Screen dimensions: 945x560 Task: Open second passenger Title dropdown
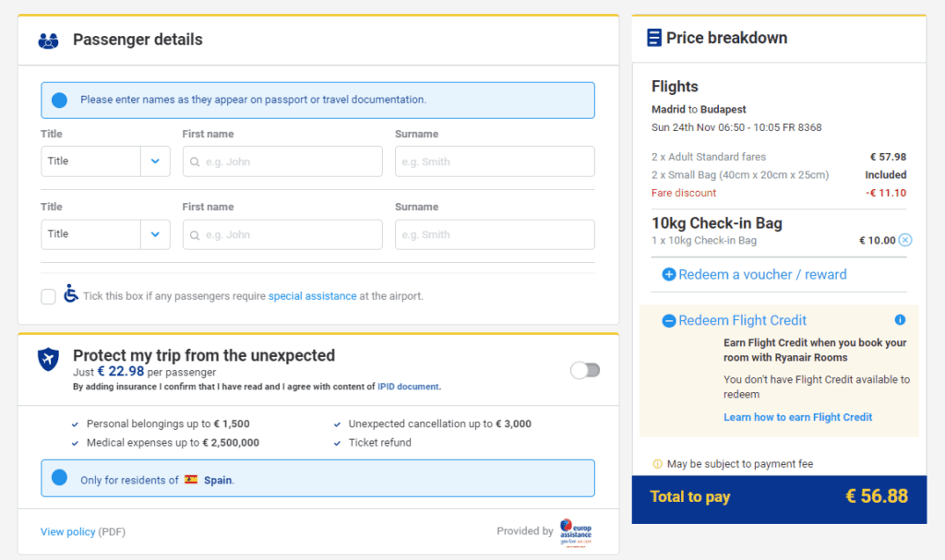click(x=105, y=234)
